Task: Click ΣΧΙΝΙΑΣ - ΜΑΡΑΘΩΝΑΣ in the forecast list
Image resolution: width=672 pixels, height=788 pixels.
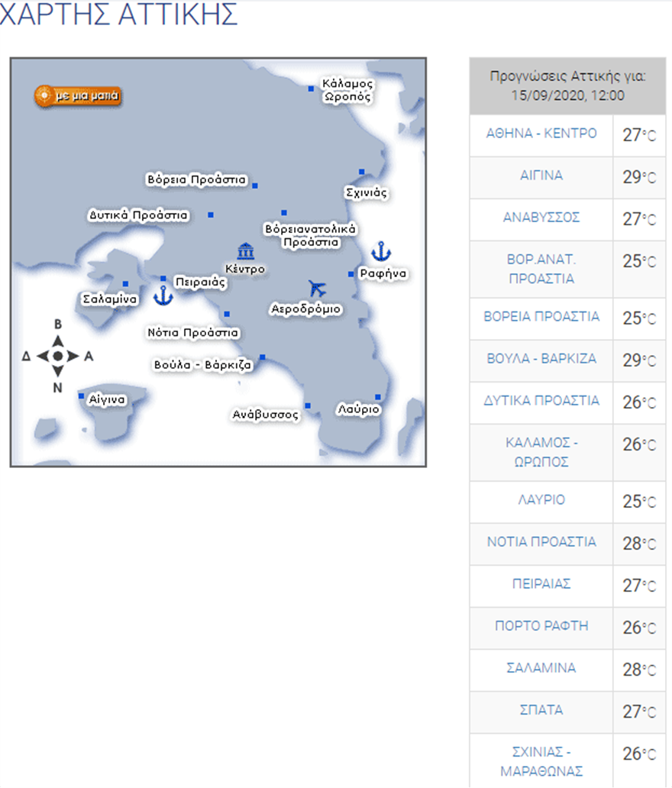Action: pos(541,761)
